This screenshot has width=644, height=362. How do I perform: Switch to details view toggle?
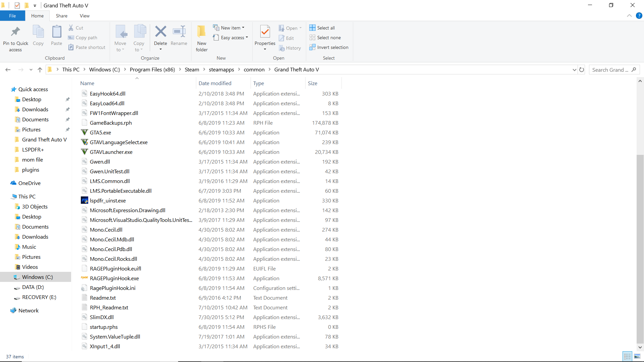click(x=627, y=356)
